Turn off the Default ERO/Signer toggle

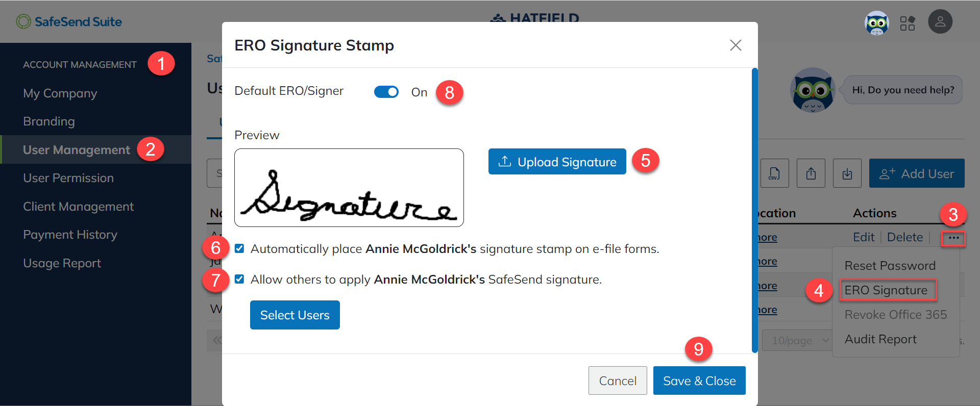tap(386, 92)
